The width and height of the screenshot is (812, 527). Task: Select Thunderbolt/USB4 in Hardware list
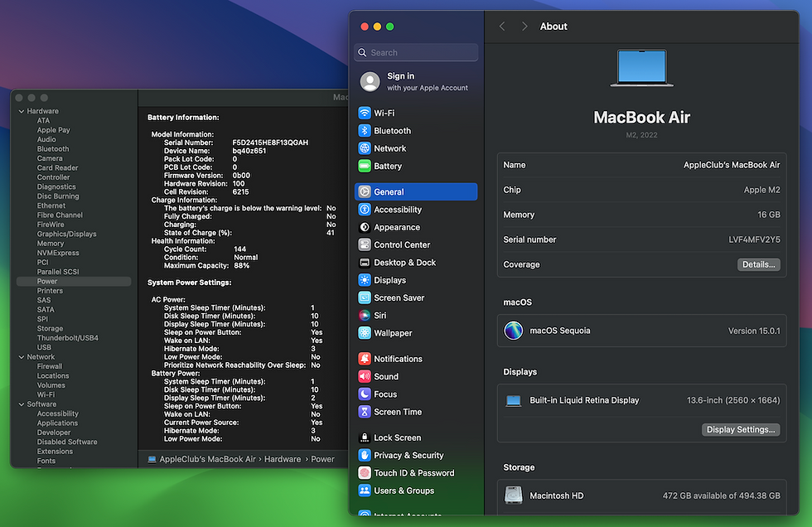click(x=67, y=338)
